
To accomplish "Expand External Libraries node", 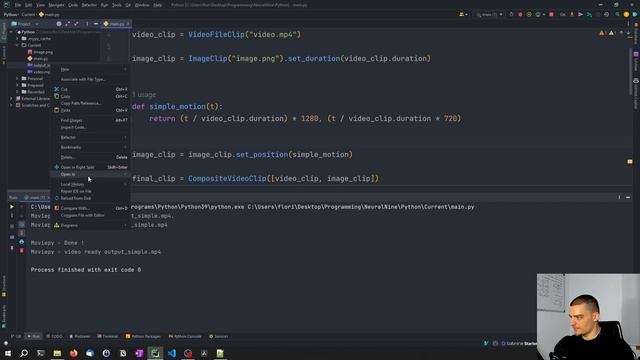I will pos(11,98).
